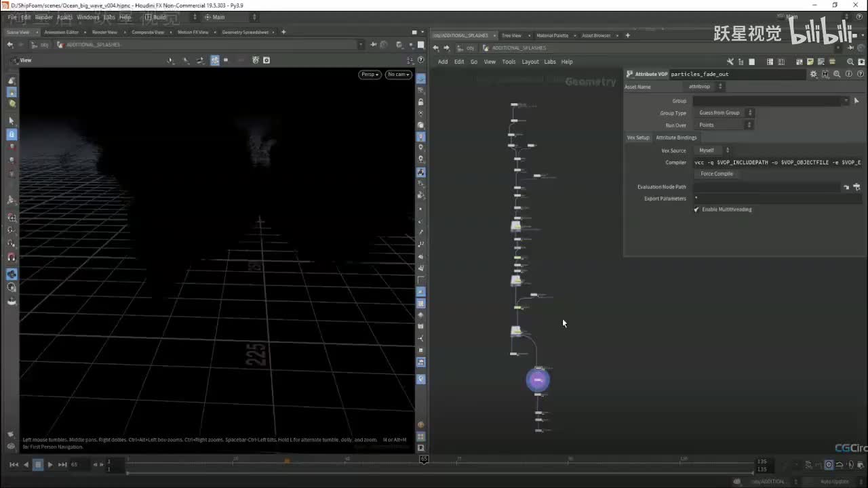Click the Group input field
The height and width of the screenshot is (488, 868).
[767, 101]
